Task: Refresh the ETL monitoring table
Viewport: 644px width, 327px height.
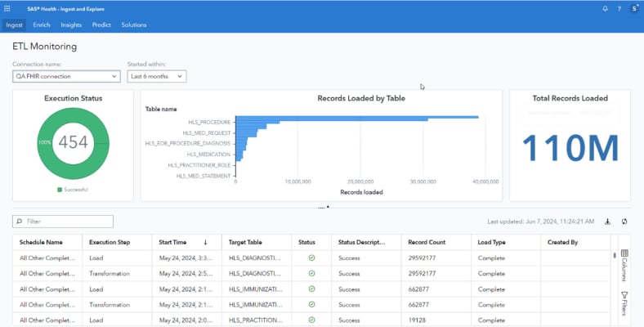Action: [x=625, y=222]
